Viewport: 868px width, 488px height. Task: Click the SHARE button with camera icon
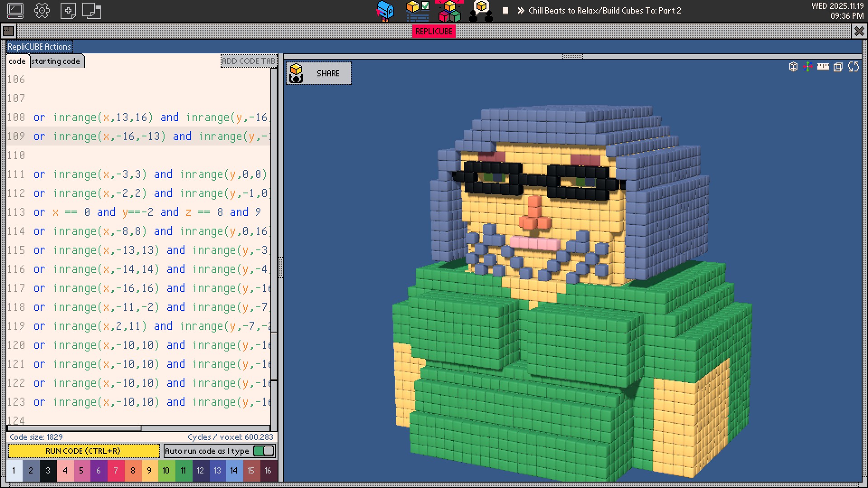pos(319,73)
